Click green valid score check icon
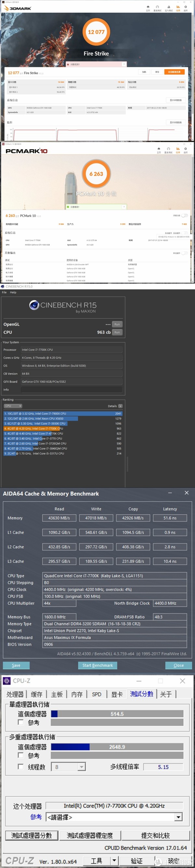The image size is (195, 868). pos(68,207)
